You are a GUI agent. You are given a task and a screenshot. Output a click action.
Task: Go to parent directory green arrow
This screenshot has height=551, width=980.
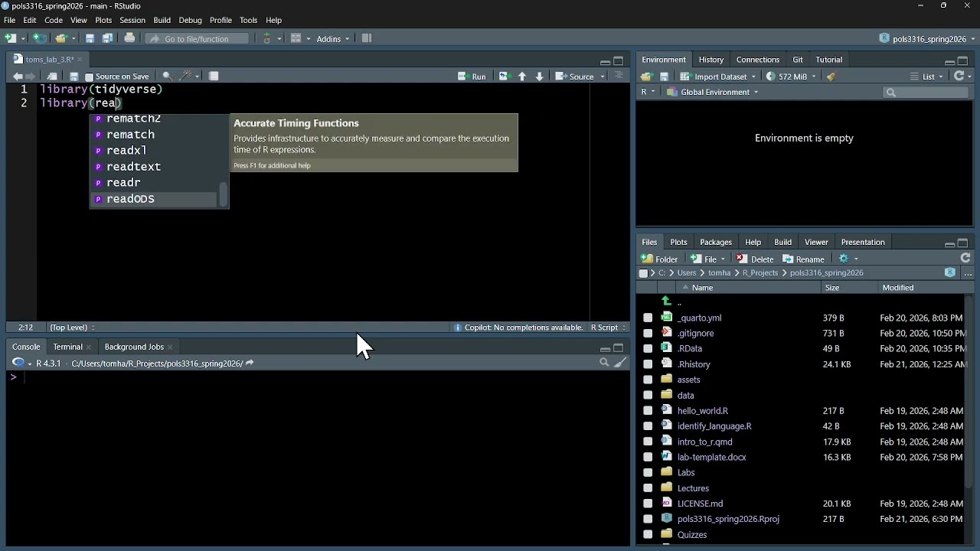coord(666,302)
